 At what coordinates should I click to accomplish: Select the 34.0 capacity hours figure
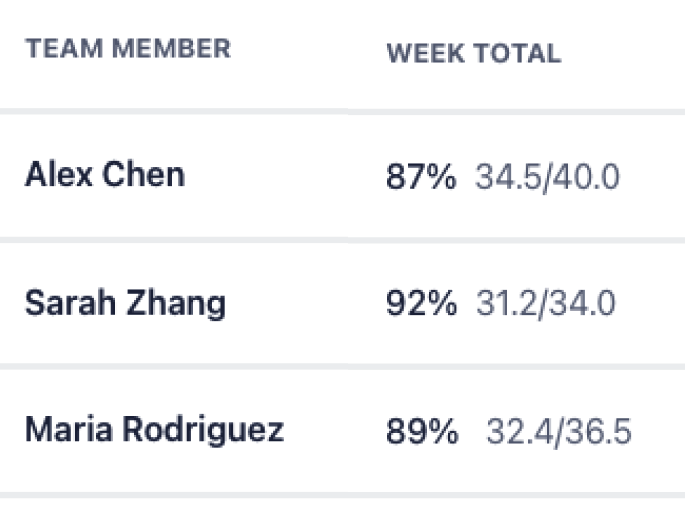580,303
